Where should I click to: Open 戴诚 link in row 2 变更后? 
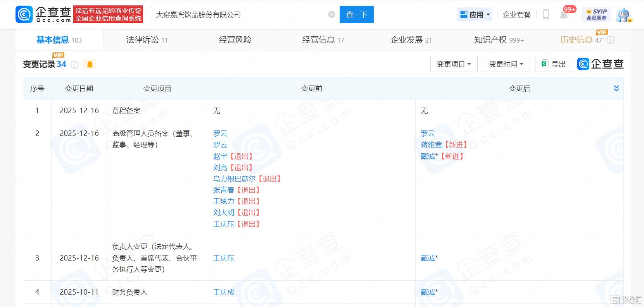coord(429,156)
